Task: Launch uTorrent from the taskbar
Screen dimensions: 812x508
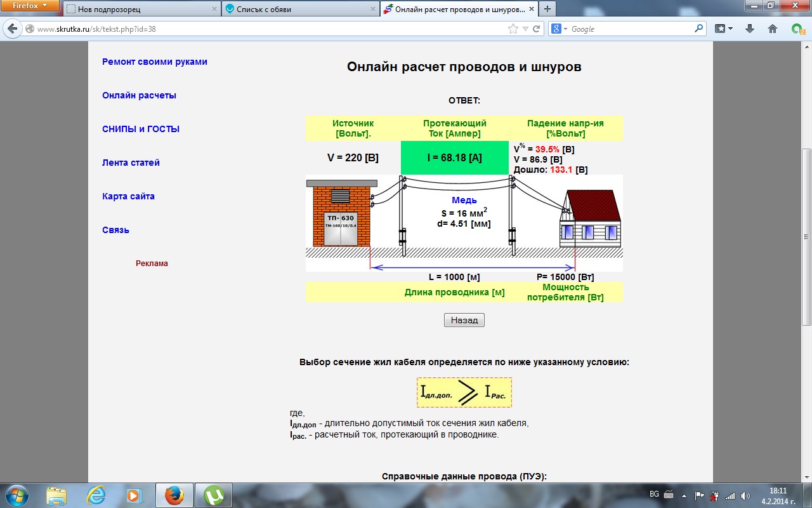Action: [214, 495]
